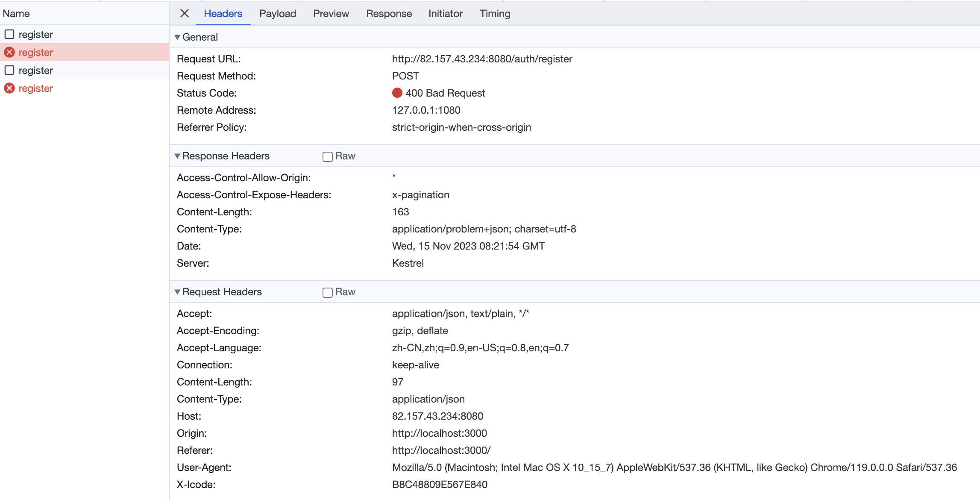Click the Origin value http://localhost:3000

[x=440, y=433]
